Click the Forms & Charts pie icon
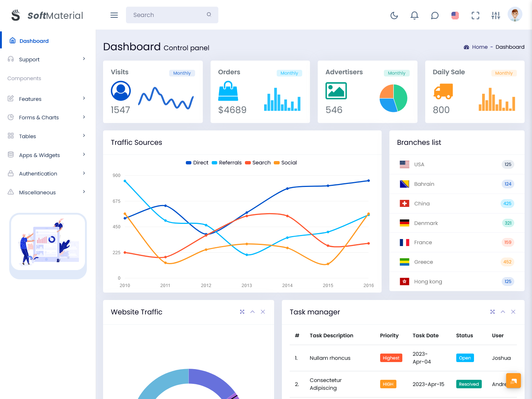 11,117
